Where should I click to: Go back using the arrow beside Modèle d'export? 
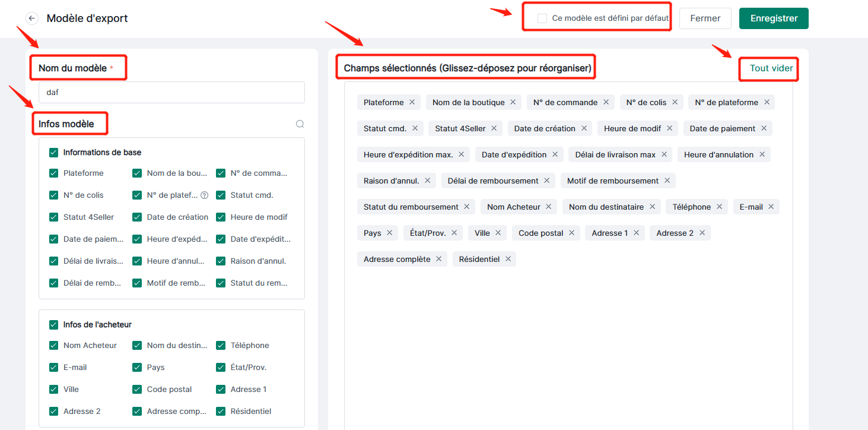click(x=32, y=18)
